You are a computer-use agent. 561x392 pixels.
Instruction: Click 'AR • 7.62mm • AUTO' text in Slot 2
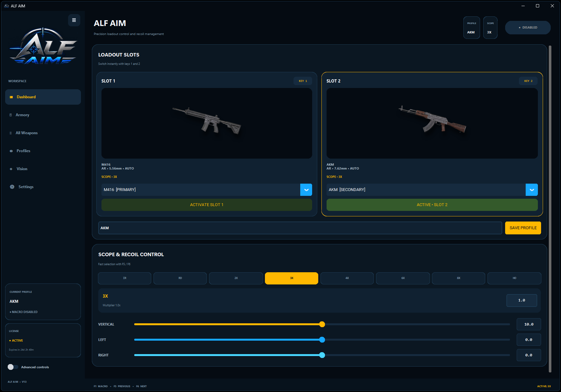(x=343, y=169)
